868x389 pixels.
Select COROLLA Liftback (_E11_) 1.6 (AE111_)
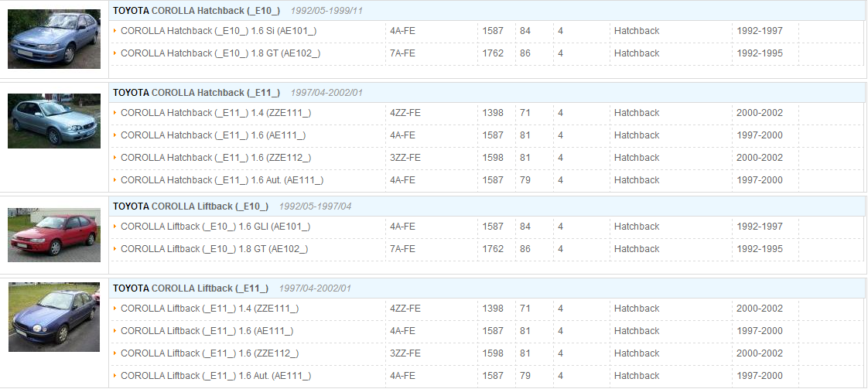[207, 331]
